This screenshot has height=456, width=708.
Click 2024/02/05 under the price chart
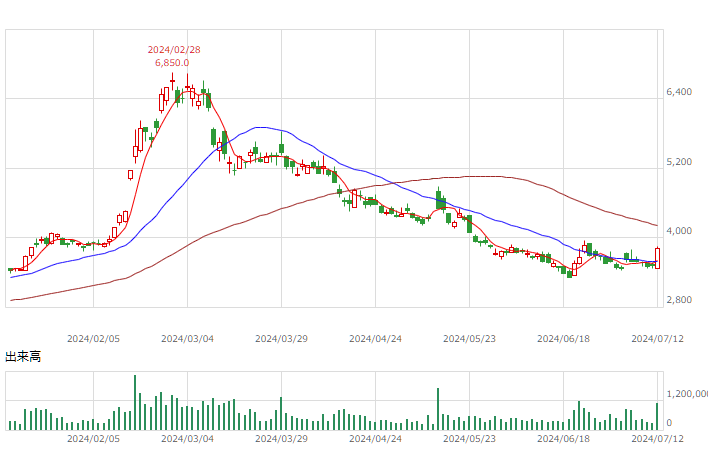pos(93,339)
